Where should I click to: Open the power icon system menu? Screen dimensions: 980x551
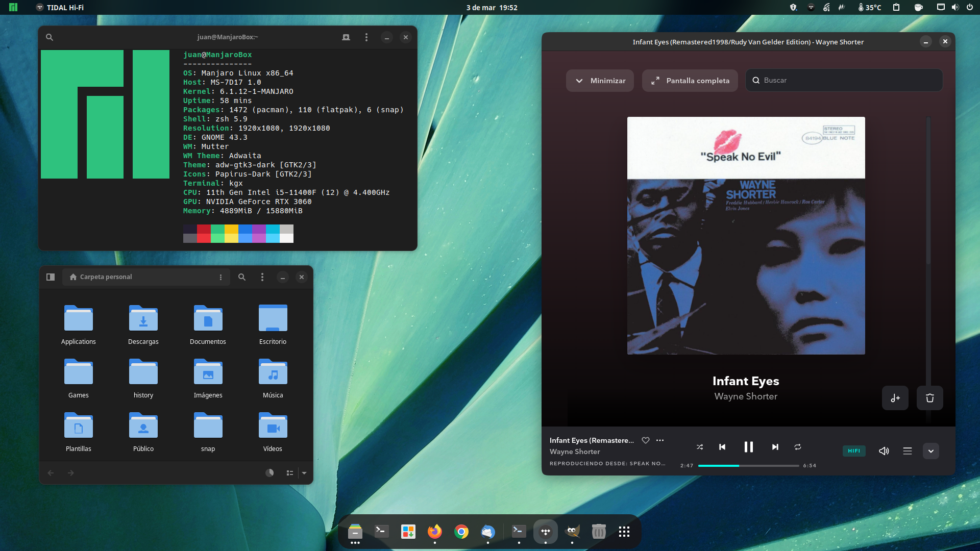click(x=970, y=8)
